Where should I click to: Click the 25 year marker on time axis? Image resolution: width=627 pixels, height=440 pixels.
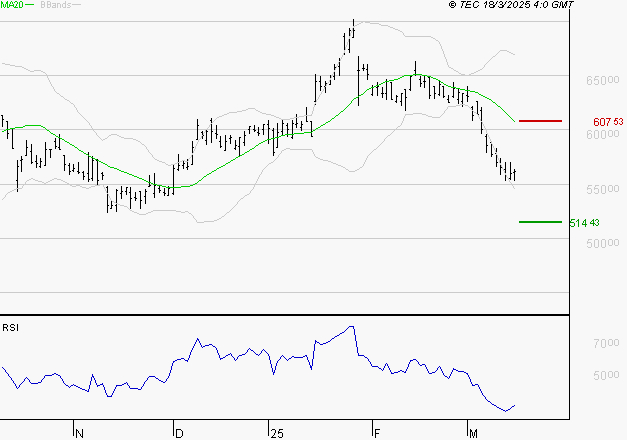click(277, 433)
